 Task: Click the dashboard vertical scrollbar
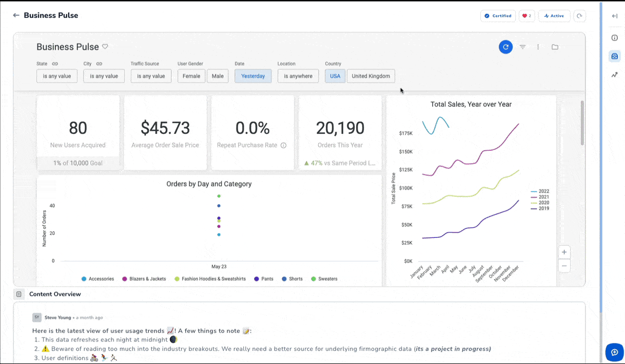[582, 123]
